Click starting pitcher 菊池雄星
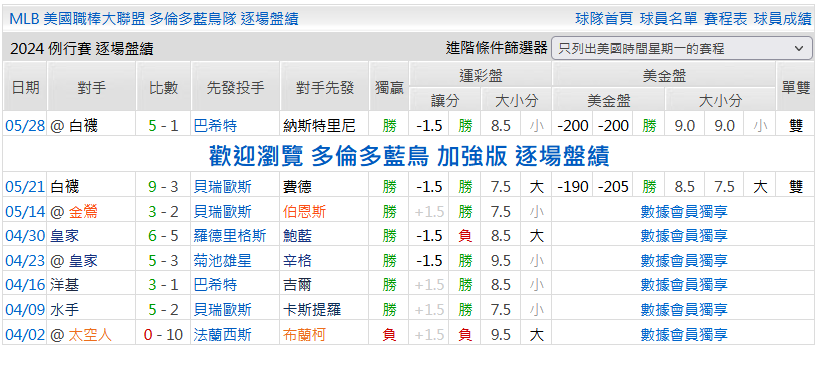Image resolution: width=819 pixels, height=375 pixels. [x=223, y=261]
